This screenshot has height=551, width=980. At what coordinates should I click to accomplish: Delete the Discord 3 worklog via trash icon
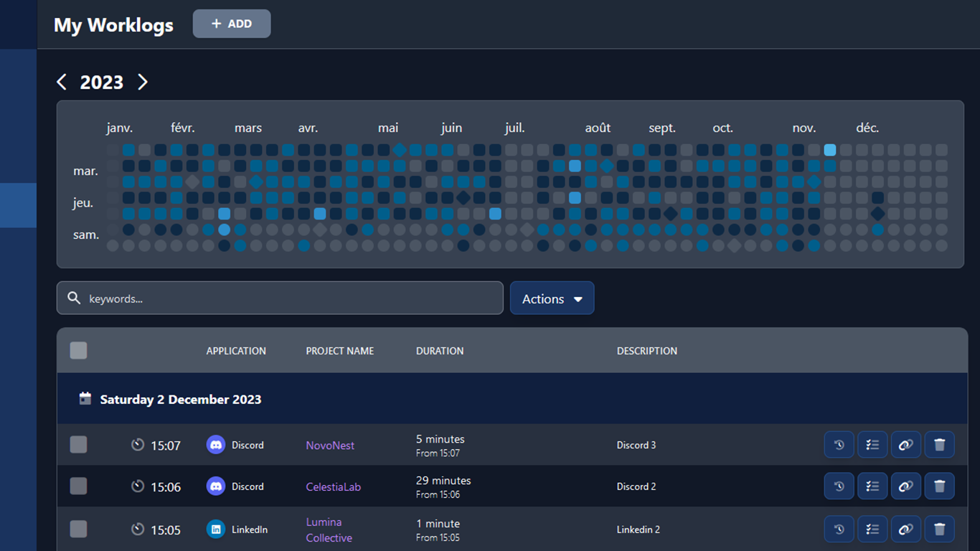pos(940,444)
